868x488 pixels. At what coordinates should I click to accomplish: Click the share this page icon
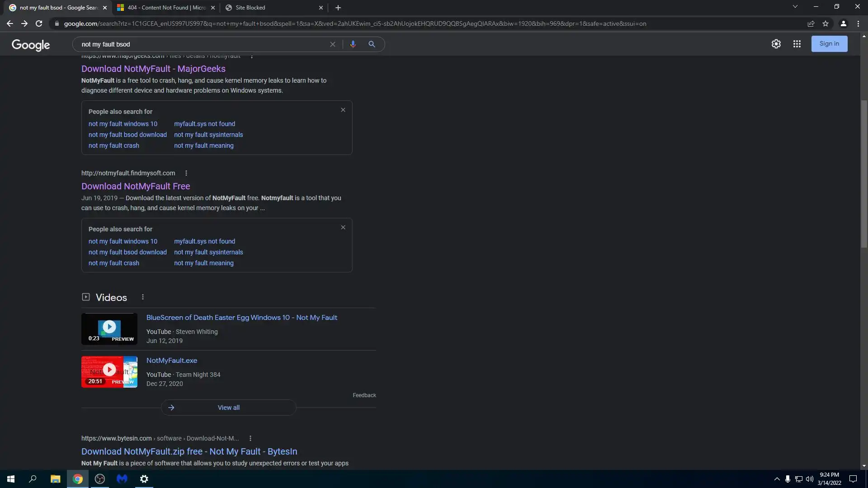(x=811, y=23)
